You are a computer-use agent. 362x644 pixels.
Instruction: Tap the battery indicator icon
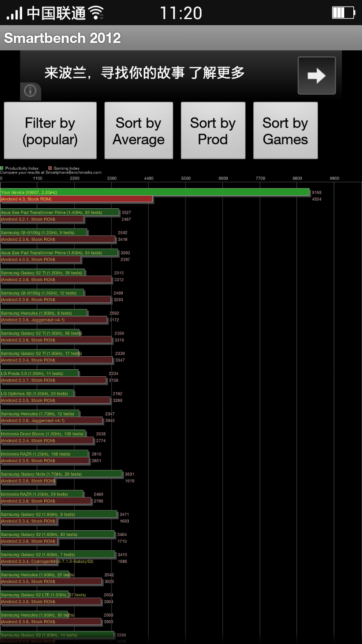tap(343, 12)
